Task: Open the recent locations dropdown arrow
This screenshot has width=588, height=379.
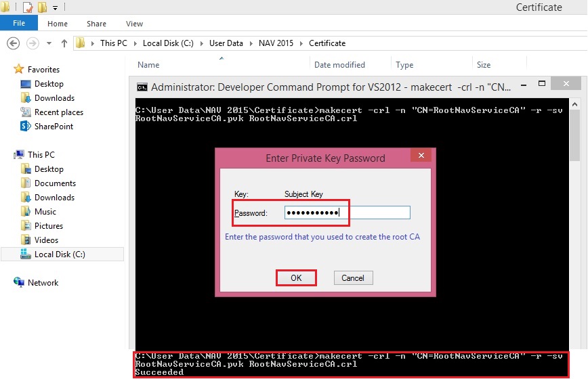Action: click(49, 43)
